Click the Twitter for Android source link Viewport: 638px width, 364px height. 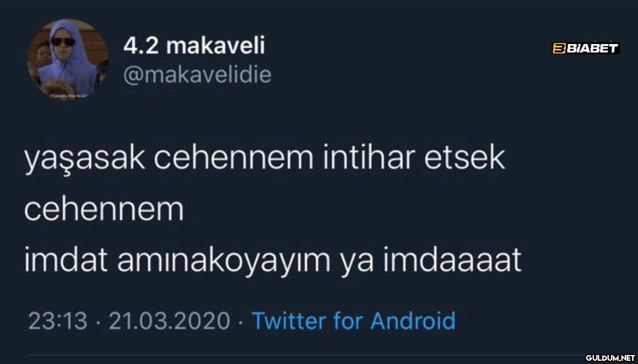353,321
